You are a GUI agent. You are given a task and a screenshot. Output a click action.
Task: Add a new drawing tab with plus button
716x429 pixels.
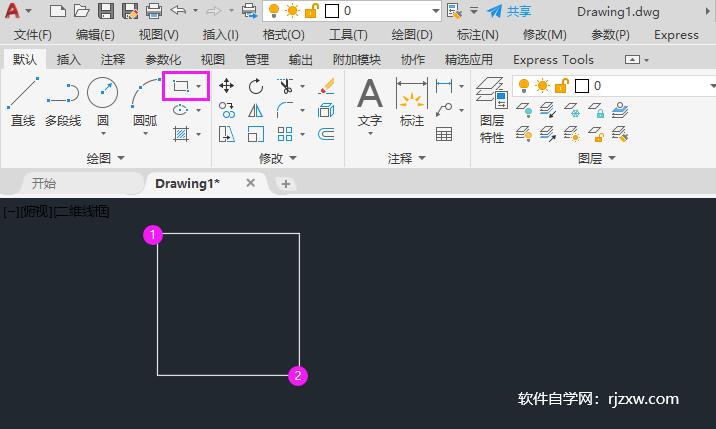[x=286, y=184]
